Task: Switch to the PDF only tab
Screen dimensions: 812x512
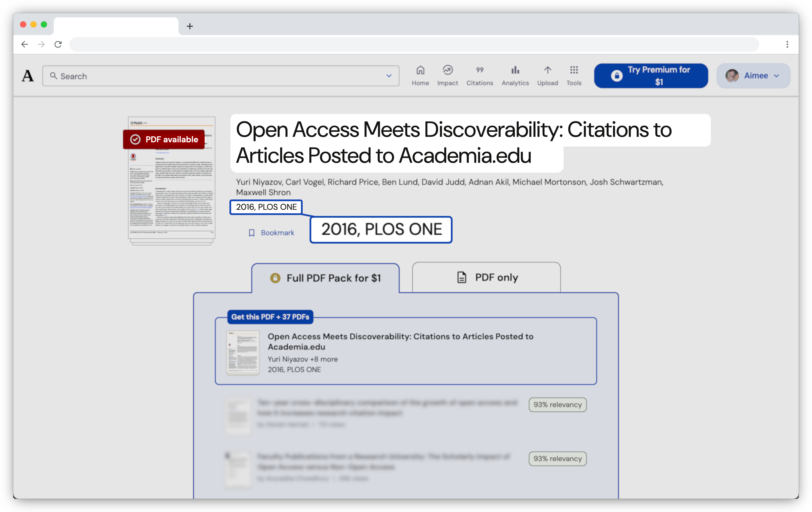Action: [x=486, y=277]
